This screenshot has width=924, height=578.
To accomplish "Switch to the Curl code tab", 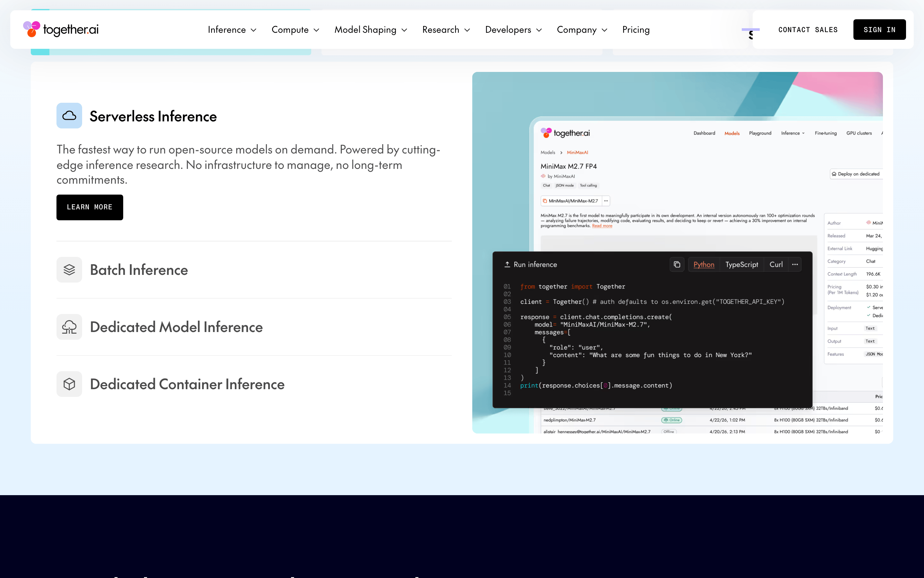I will tap(776, 265).
